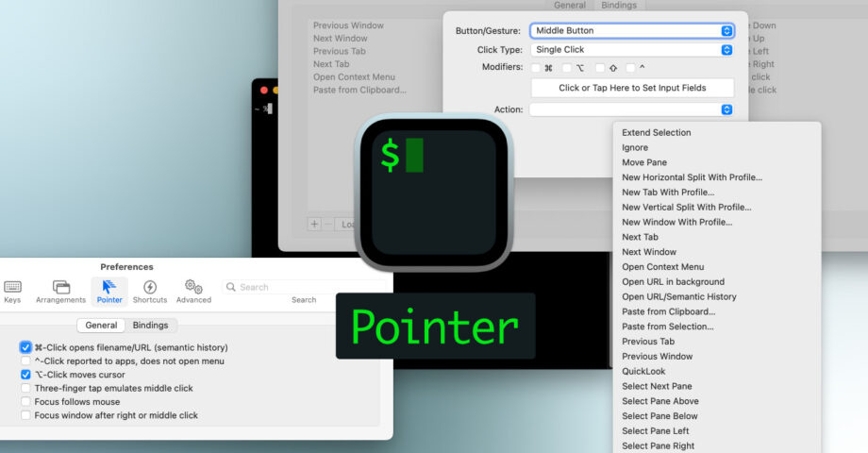Tick the Command (⌘) modifier checkbox
Image resolution: width=868 pixels, height=453 pixels.
pos(536,68)
